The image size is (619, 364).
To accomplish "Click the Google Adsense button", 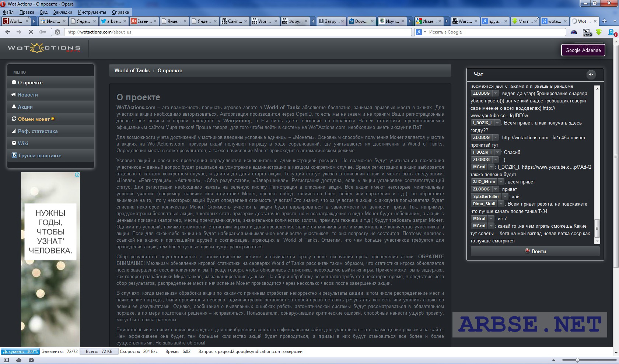I will tap(583, 50).
